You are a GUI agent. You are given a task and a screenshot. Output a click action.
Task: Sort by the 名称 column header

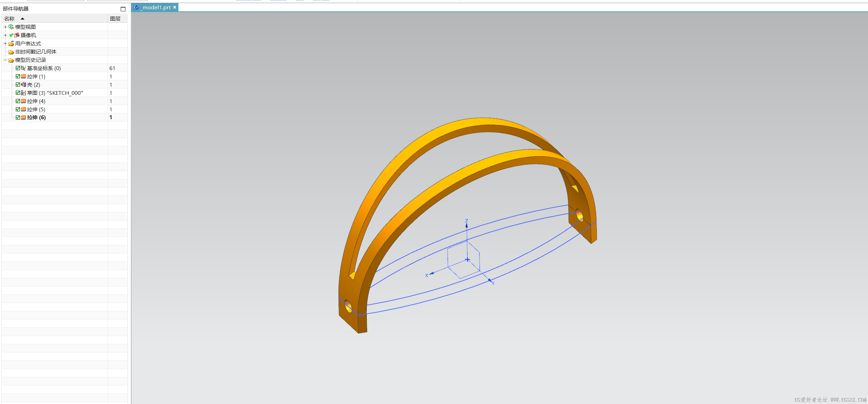coord(10,19)
